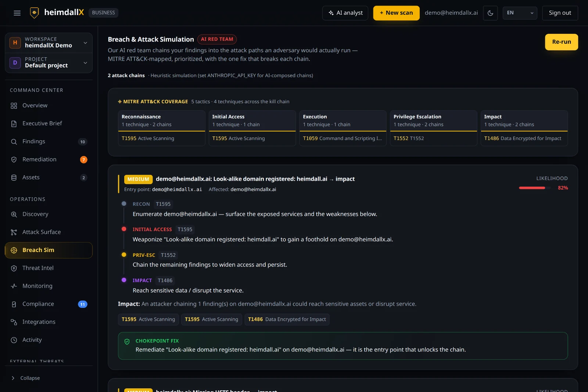
Task: Click the T1552 tag beside PRIV-ESC
Action: 168,255
